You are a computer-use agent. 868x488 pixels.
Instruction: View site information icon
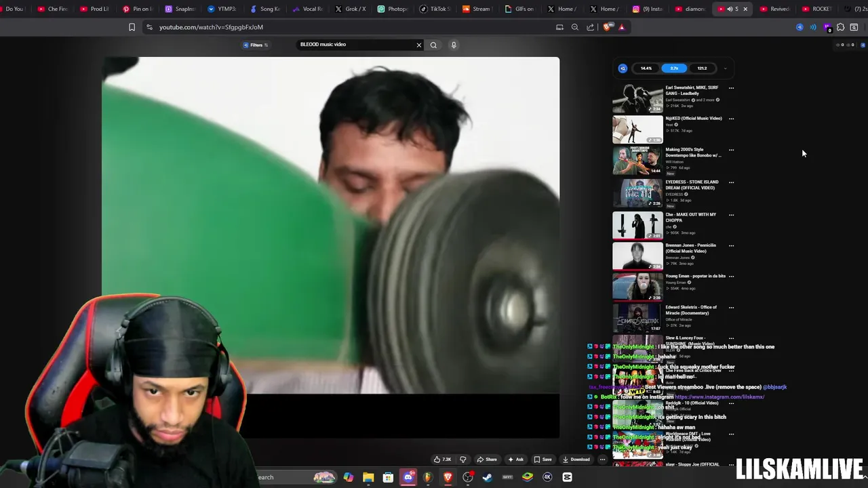coord(149,27)
